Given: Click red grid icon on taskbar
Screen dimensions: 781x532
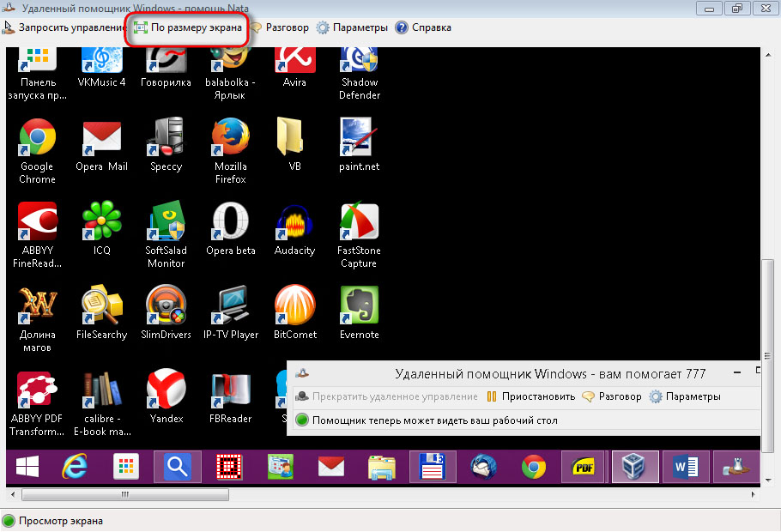Looking at the screenshot, I should pos(229,468).
